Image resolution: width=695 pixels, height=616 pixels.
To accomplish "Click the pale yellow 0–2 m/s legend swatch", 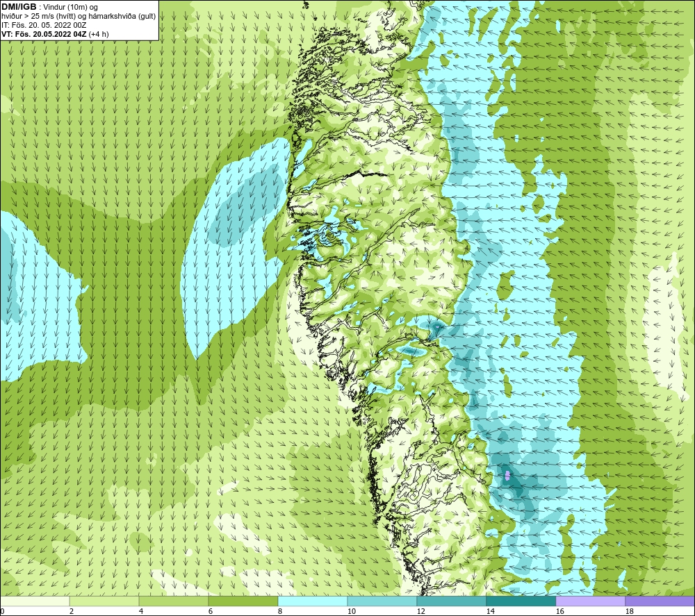I will [35, 601].
